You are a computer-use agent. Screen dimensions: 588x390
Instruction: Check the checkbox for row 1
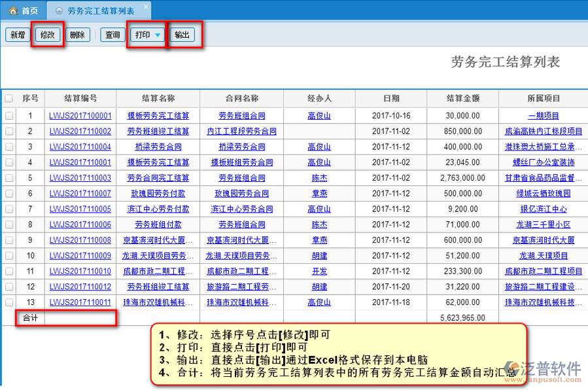pyautogui.click(x=9, y=116)
